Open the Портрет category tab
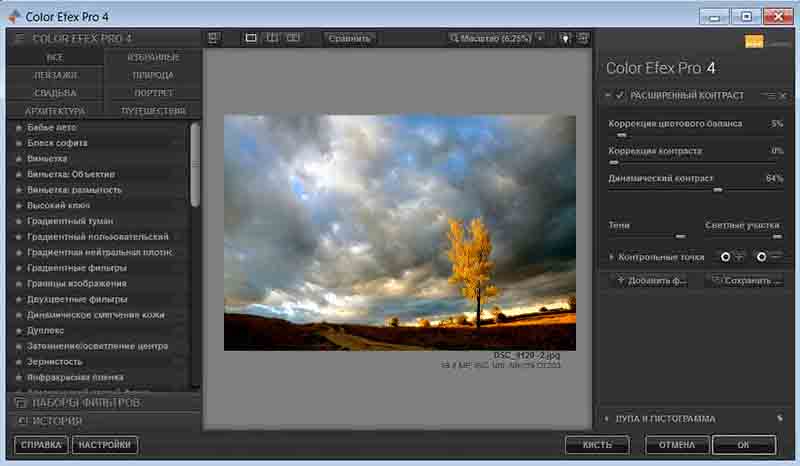800x466 pixels. [153, 93]
